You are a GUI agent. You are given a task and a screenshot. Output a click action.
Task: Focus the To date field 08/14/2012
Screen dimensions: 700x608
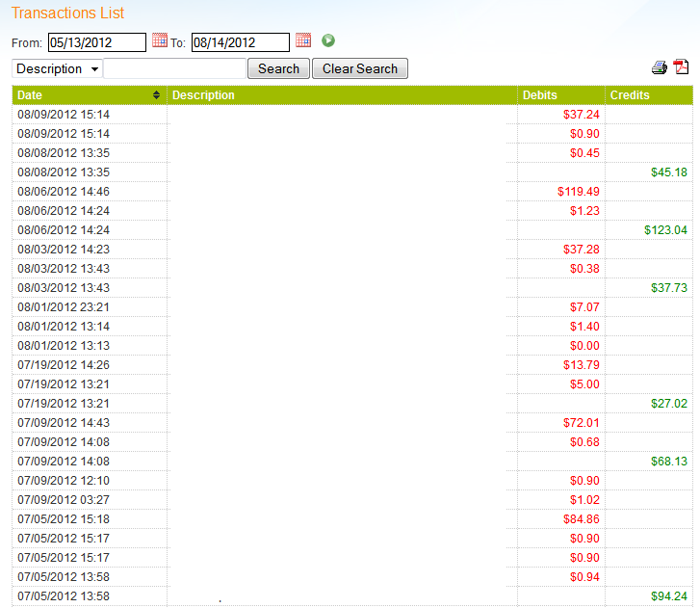point(240,42)
